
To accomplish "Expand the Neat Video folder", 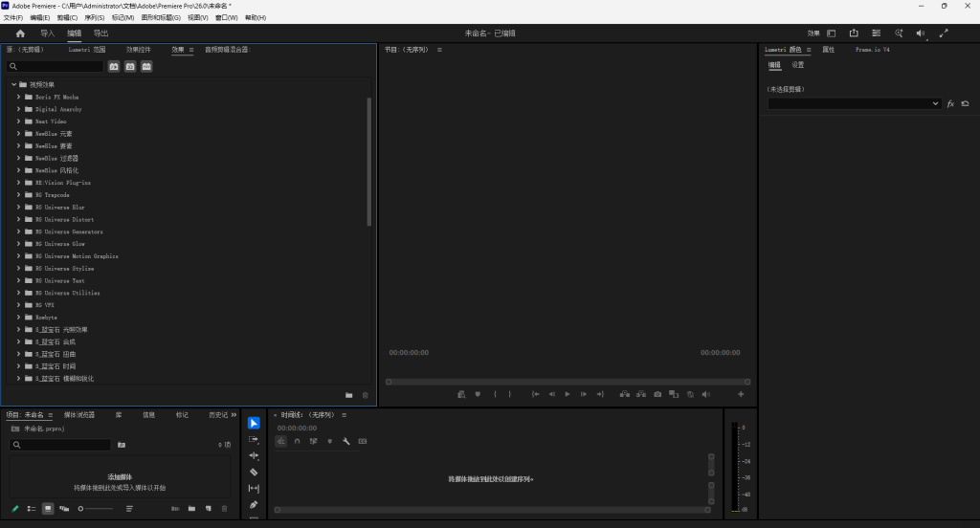I will 19,121.
